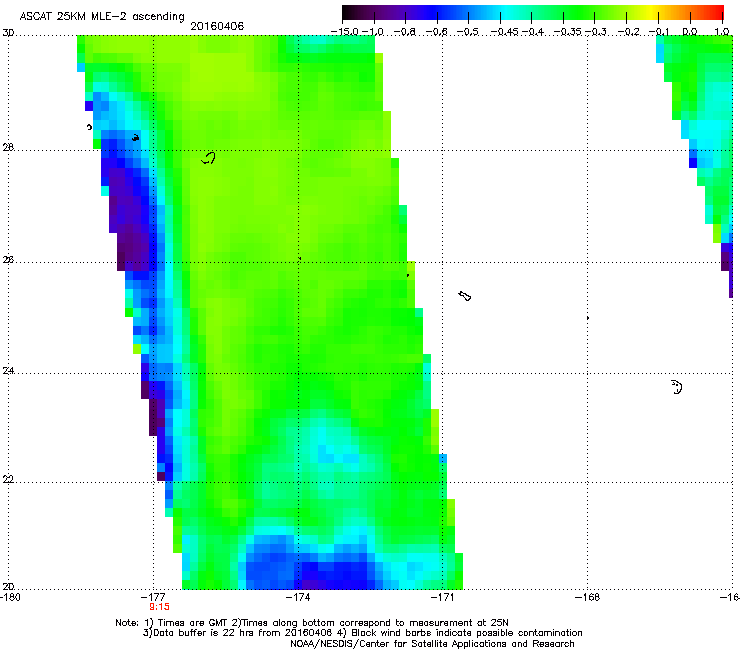Click the date label "20160406" above the map
Screen dimensions: 740x650
[x=217, y=26]
